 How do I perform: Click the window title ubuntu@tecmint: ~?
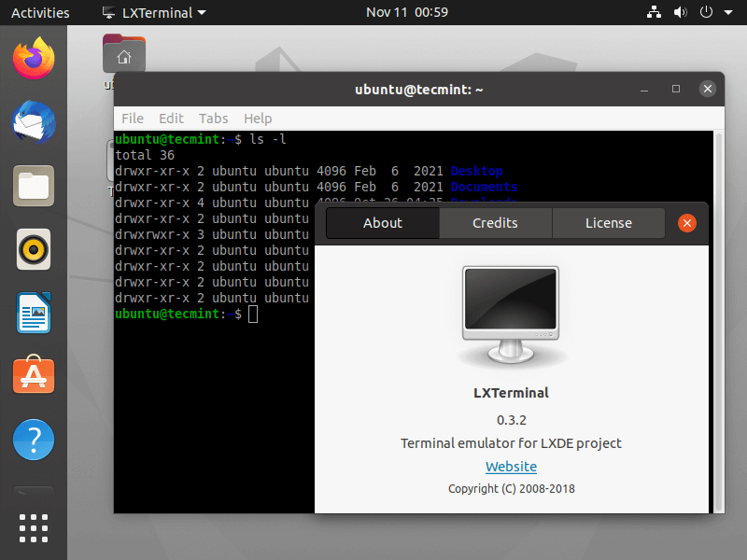click(418, 89)
